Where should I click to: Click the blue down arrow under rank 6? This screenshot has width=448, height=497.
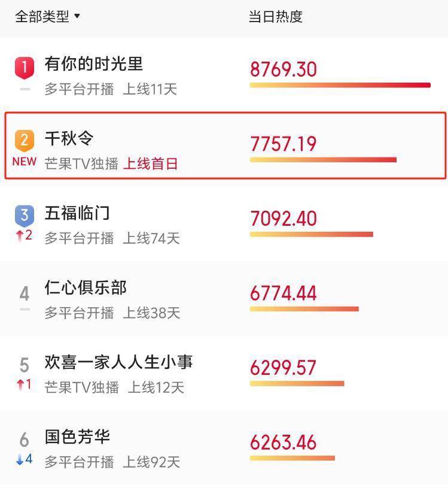point(20,459)
